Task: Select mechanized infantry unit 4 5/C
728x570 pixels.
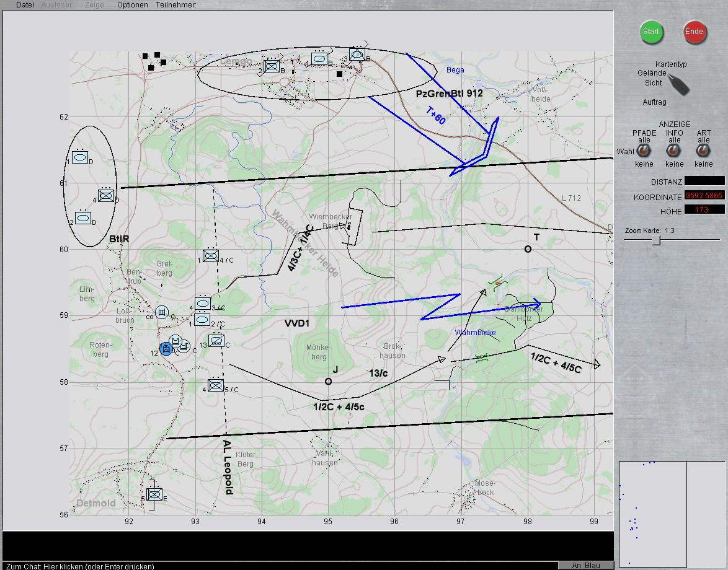Action: point(216,385)
